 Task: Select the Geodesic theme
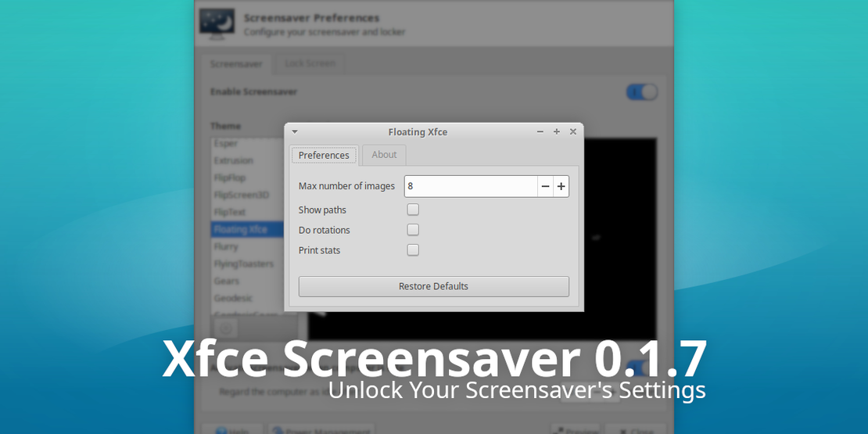[247, 298]
